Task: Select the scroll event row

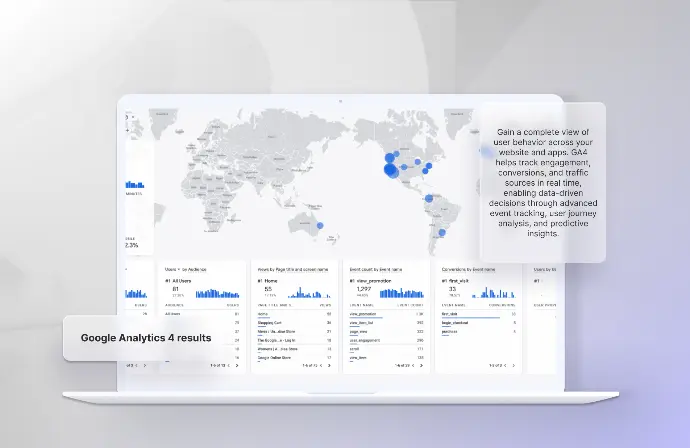Action: pos(386,349)
